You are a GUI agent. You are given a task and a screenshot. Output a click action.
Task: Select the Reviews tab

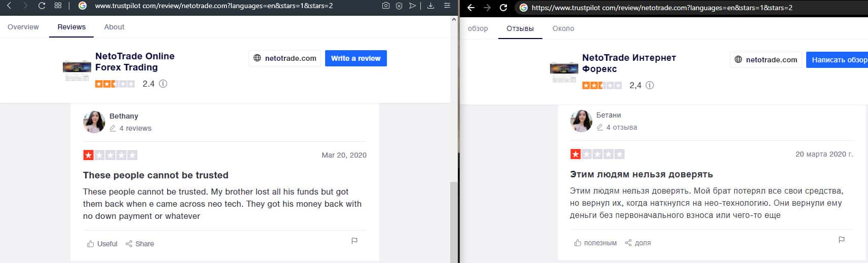pos(71,27)
